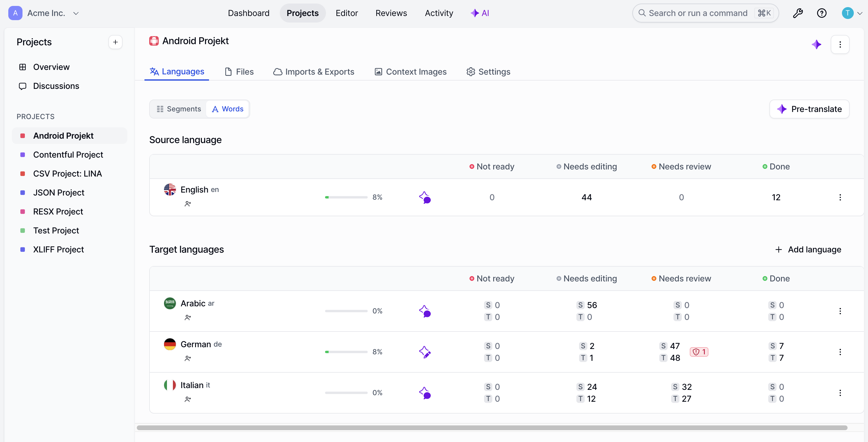Click the English Needs editing count 44
The image size is (868, 442).
[586, 197]
